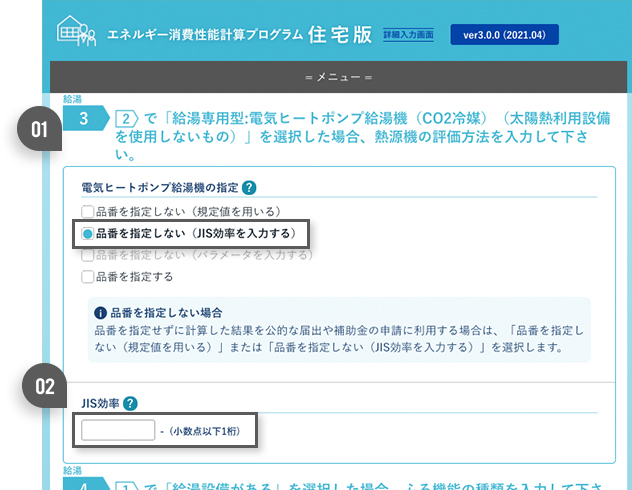Click the ver3.0.0 (2021.04) badge
632x490 pixels.
[504, 35]
